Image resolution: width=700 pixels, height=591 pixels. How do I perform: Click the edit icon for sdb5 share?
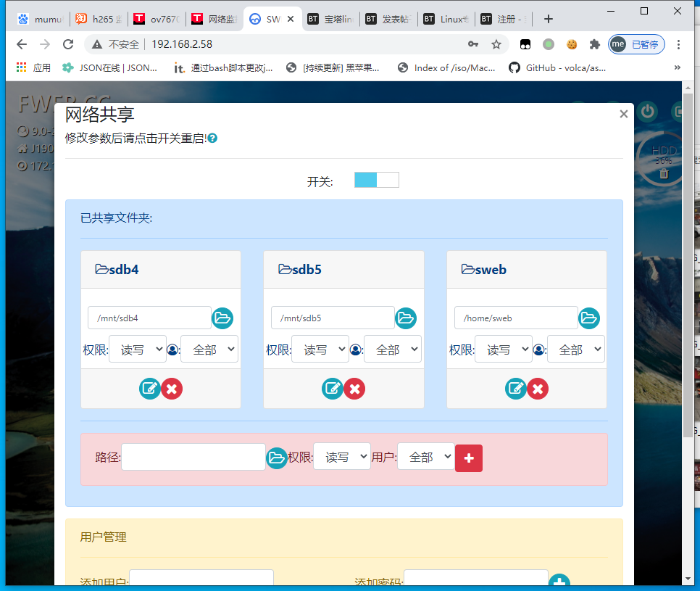tap(333, 389)
